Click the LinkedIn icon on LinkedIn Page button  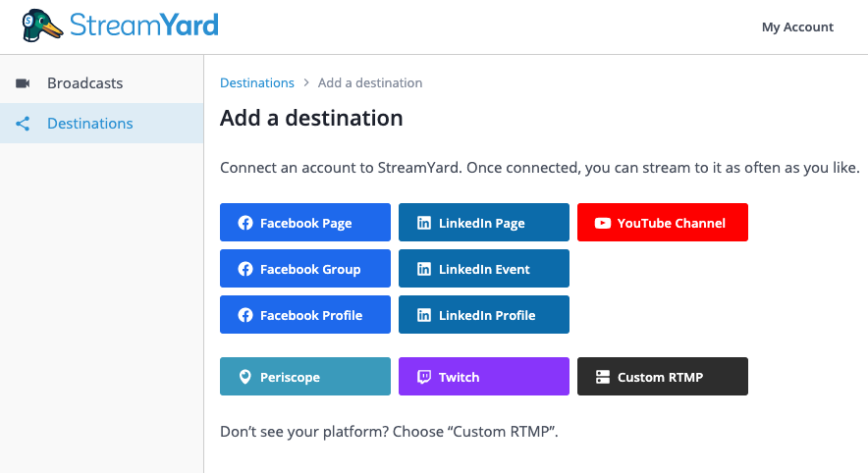(x=424, y=223)
